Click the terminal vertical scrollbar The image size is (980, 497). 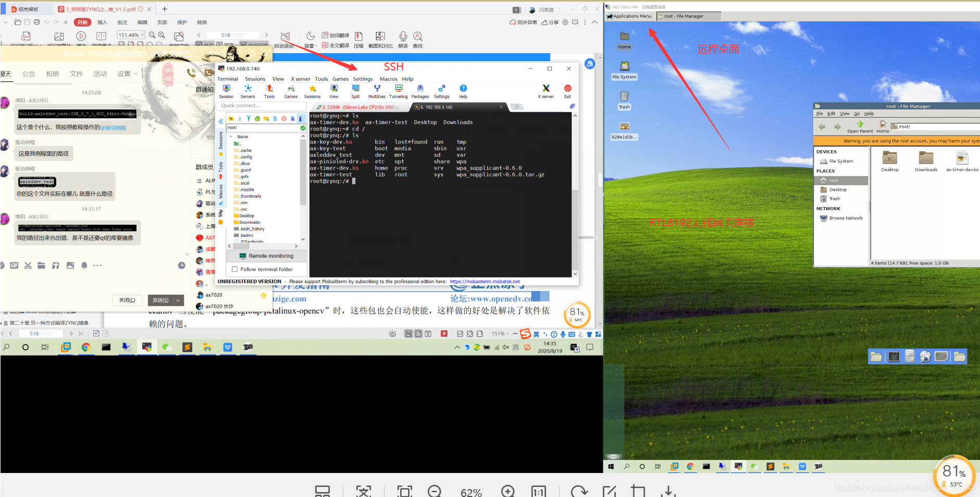pyautogui.click(x=575, y=195)
